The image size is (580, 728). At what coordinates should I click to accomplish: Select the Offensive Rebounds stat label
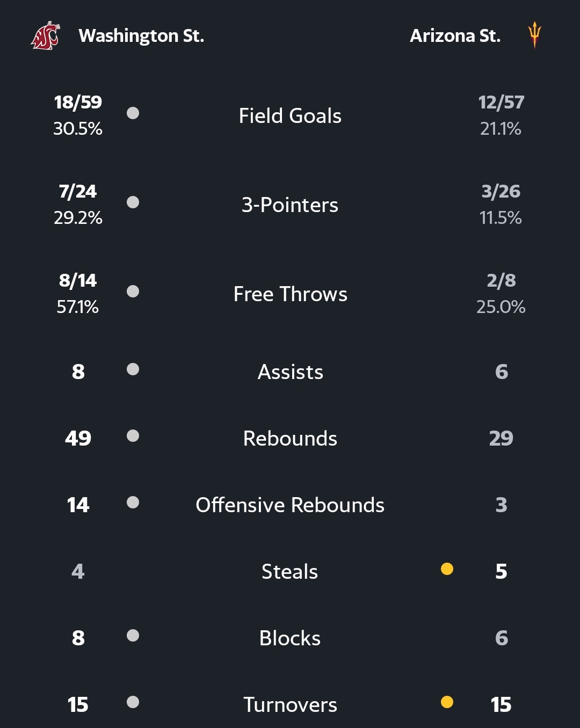290,505
